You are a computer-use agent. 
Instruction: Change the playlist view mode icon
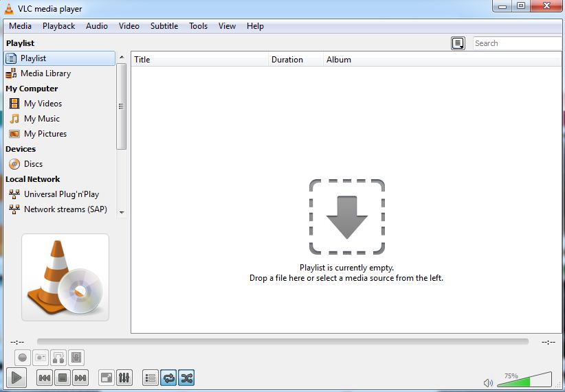pyautogui.click(x=458, y=43)
